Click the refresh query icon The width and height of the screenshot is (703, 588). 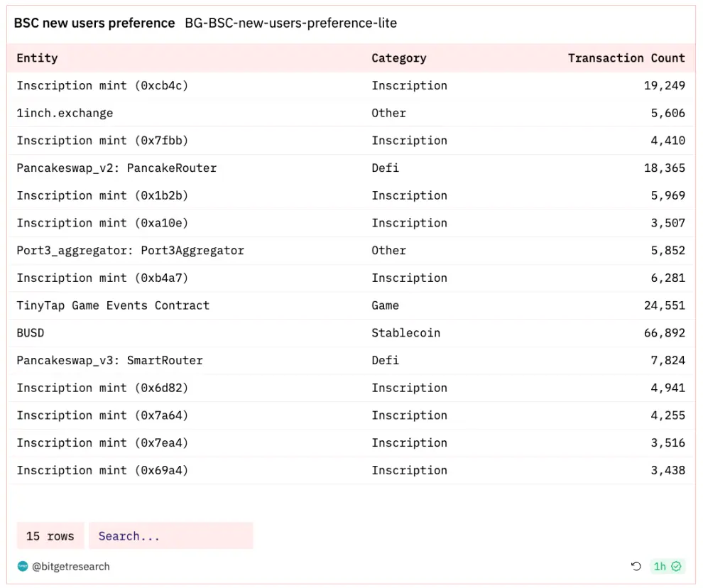coord(636,566)
